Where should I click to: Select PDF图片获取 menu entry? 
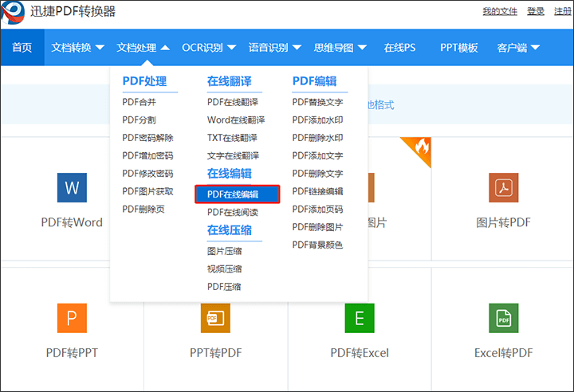(x=148, y=191)
